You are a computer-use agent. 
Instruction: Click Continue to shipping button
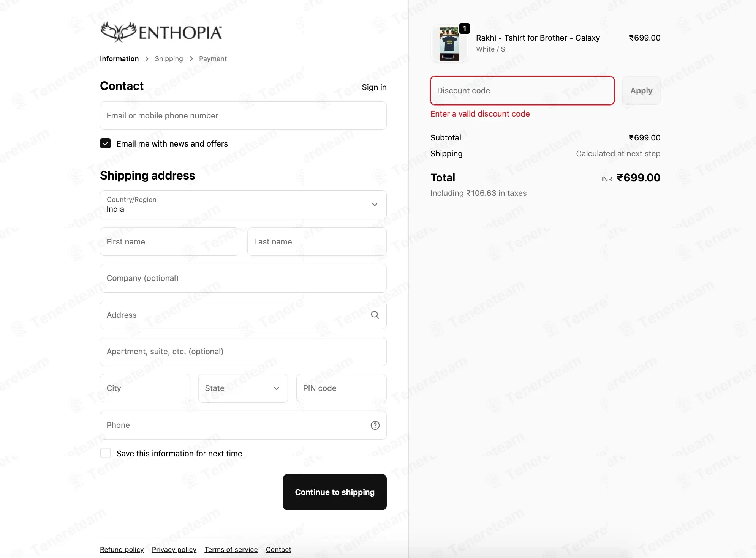(x=335, y=492)
